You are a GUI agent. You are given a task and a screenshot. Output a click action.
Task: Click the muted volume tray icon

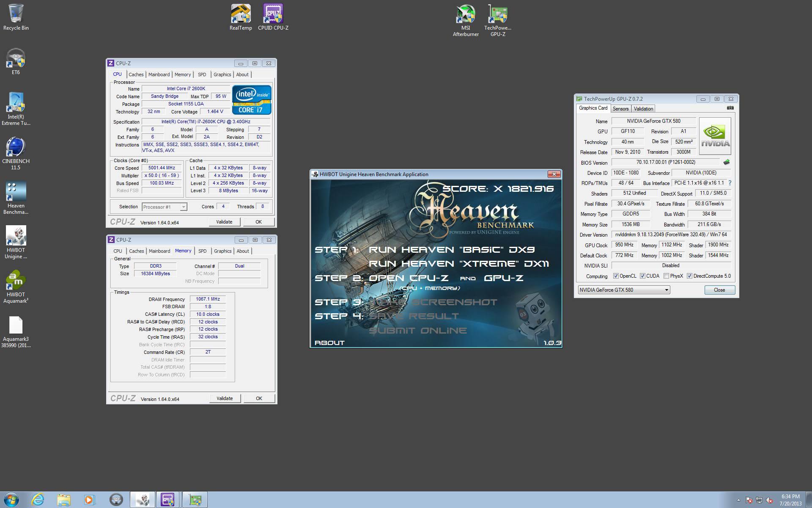click(x=769, y=500)
